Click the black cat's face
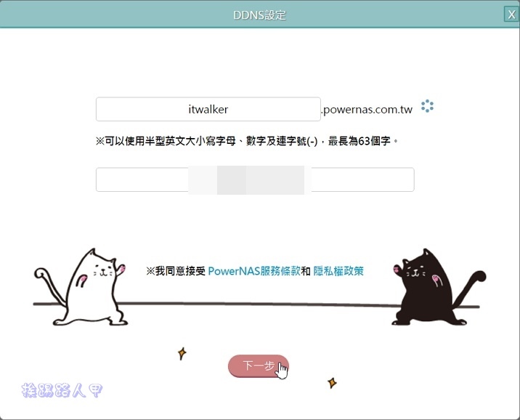Viewport: 520px width, 420px height. click(x=415, y=271)
